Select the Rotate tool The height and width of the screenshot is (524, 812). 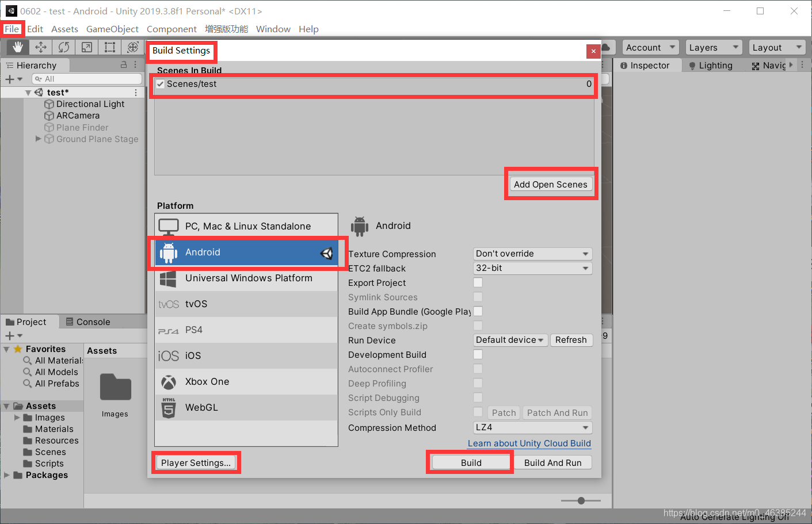[64, 47]
